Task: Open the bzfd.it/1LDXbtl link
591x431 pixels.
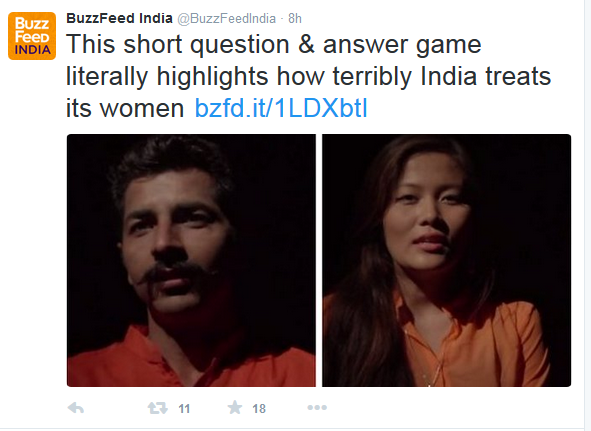Action: (281, 108)
